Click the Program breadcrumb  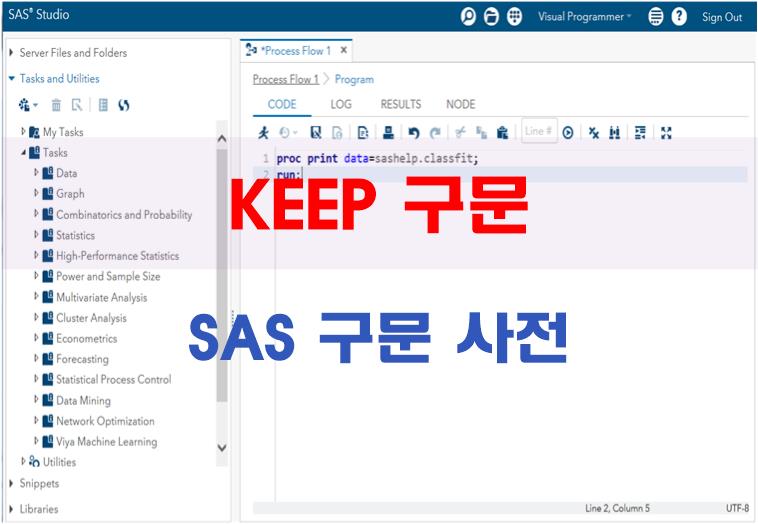tap(354, 79)
